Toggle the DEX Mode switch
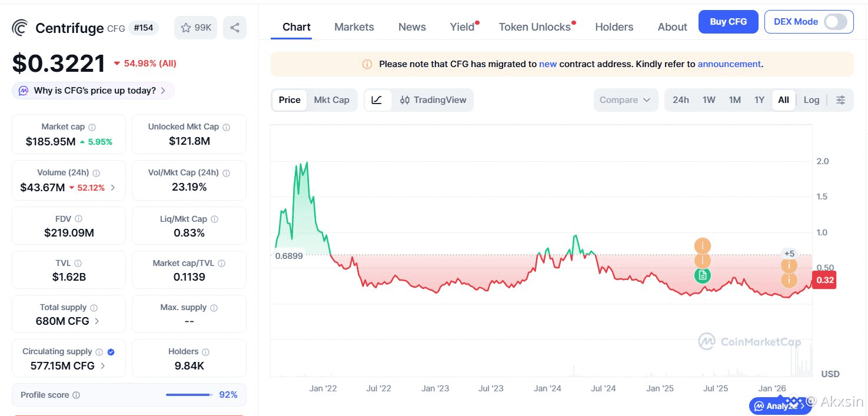 [835, 22]
